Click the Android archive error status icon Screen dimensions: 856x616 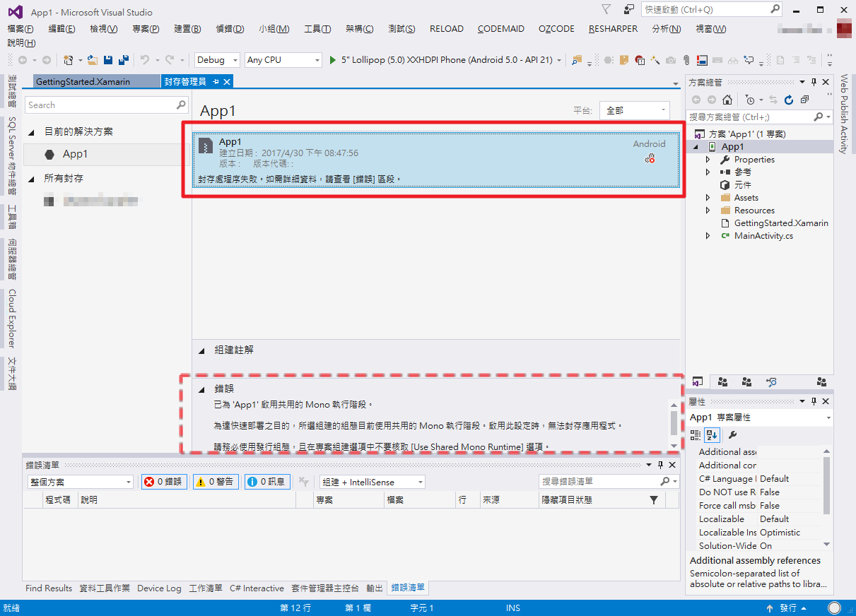649,159
